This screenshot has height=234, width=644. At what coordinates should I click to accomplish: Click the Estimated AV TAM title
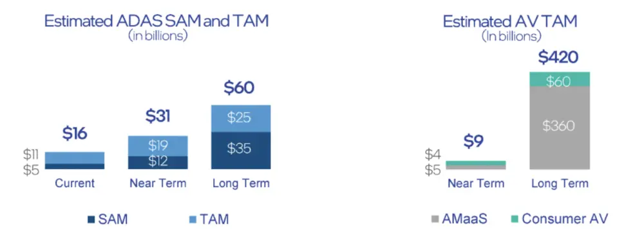(510, 21)
